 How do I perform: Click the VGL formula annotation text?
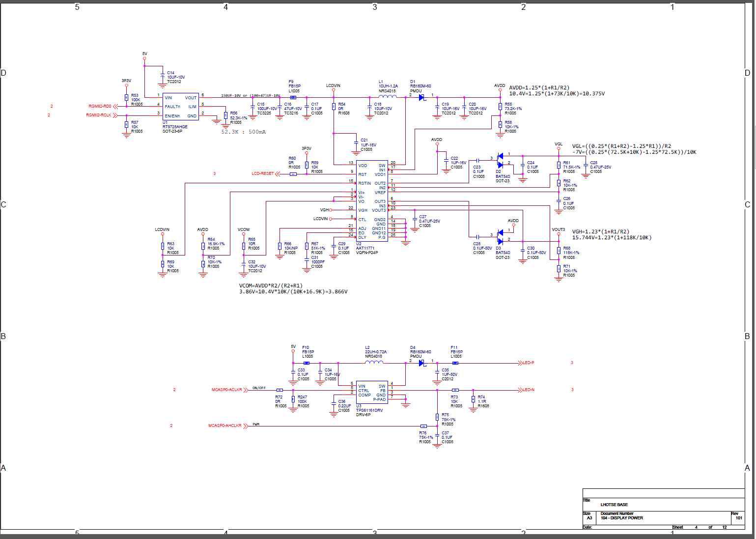(634, 149)
